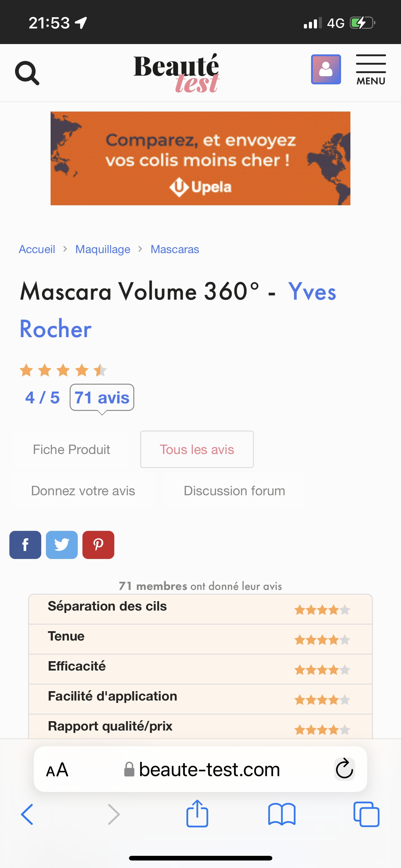The width and height of the screenshot is (401, 868).
Task: Open the Discussion forum tab
Action: tap(234, 491)
